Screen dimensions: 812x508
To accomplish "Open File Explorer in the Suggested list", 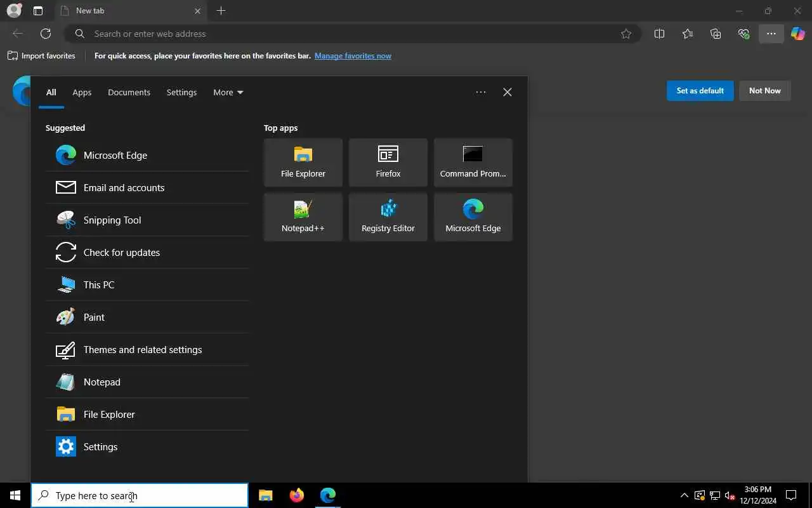I will [x=147, y=414].
